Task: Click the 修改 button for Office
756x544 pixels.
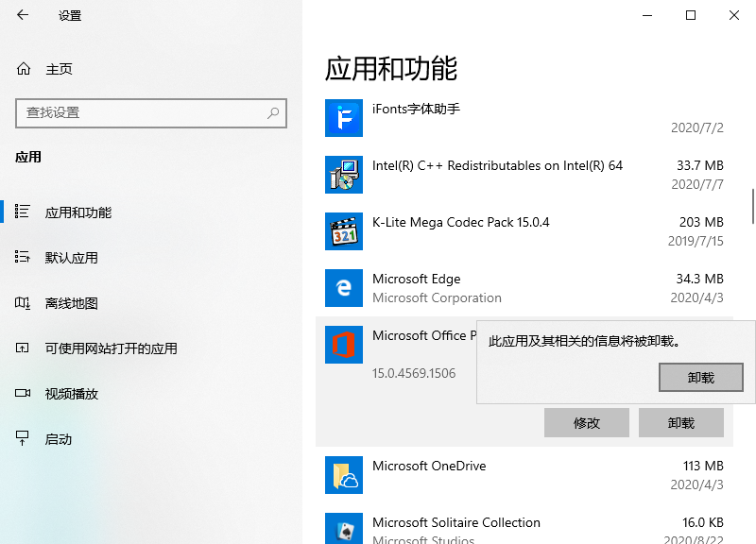Action: 586,423
